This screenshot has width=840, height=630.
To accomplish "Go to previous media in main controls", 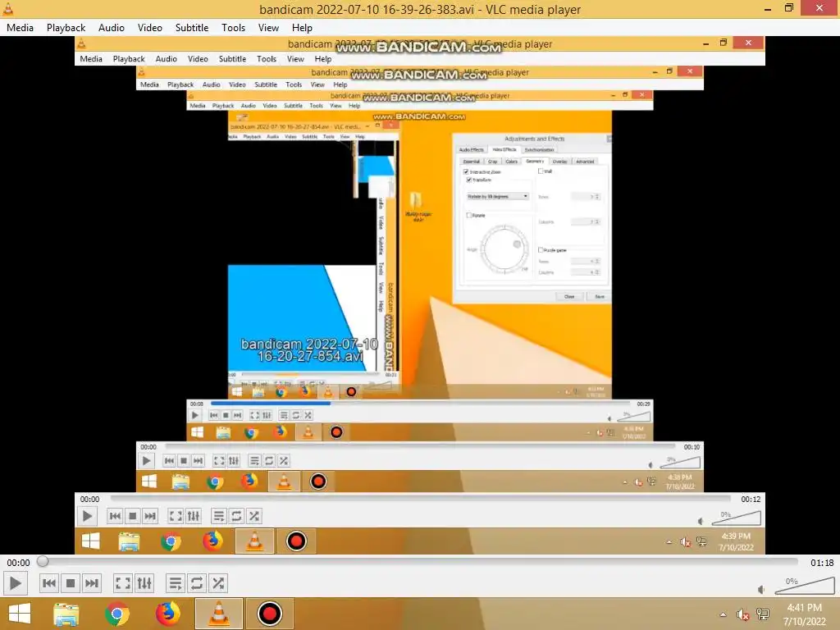I will 49,583.
